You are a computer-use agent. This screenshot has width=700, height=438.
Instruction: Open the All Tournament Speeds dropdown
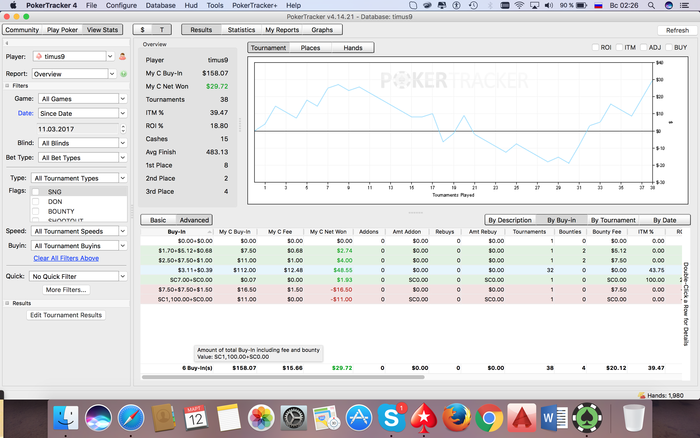(x=79, y=231)
